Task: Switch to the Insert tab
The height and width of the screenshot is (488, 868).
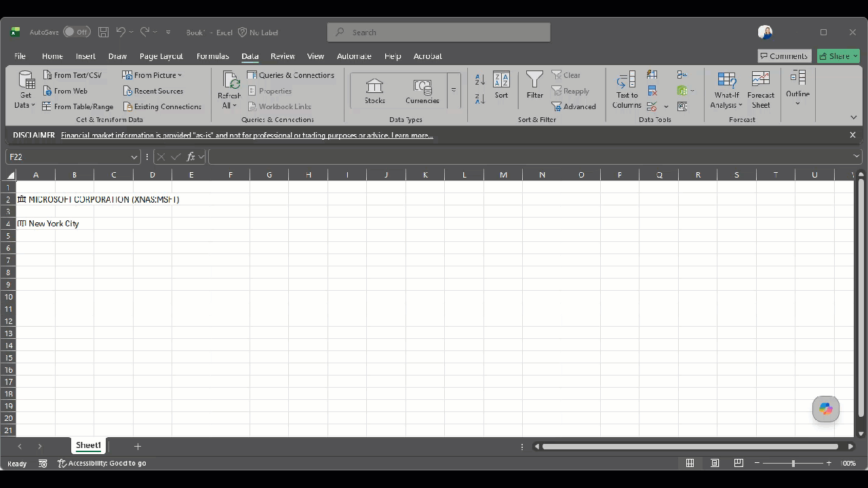Action: [85, 56]
